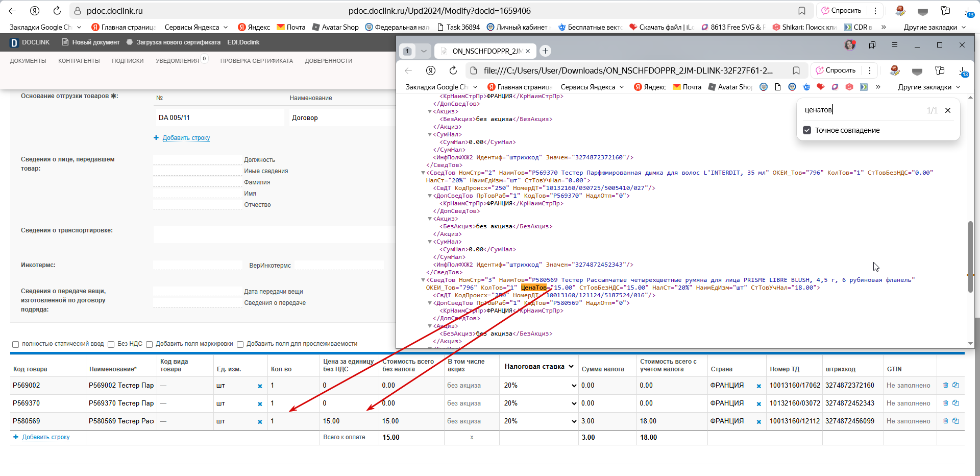980x476 pixels.
Task: Click 'Спросить' button in front window
Action: (836, 70)
